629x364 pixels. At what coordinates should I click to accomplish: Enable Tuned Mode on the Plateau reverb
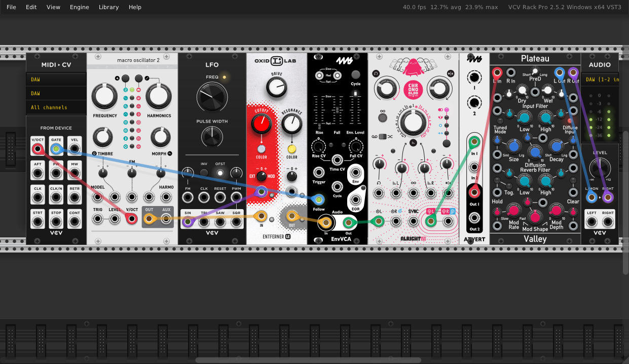(x=500, y=121)
